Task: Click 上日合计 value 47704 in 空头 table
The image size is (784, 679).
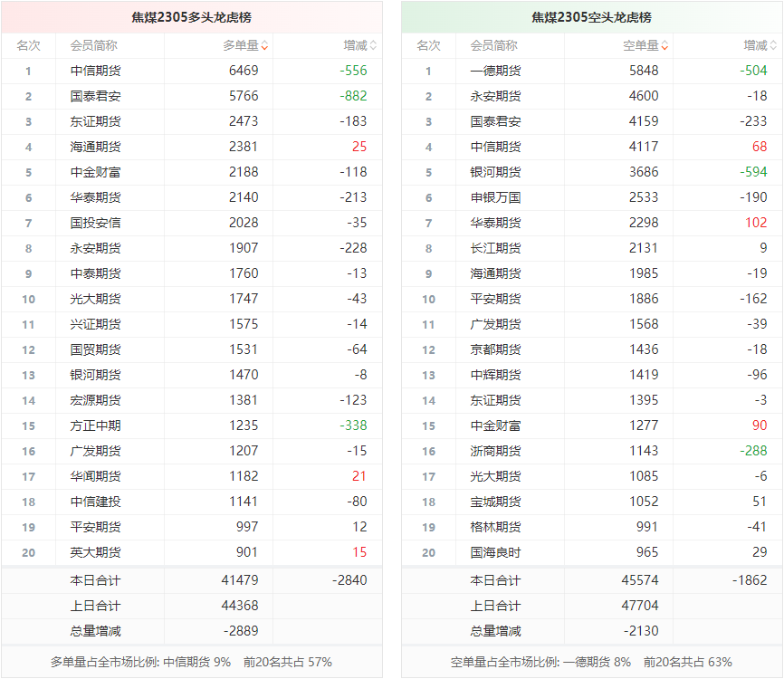Action: tap(639, 606)
